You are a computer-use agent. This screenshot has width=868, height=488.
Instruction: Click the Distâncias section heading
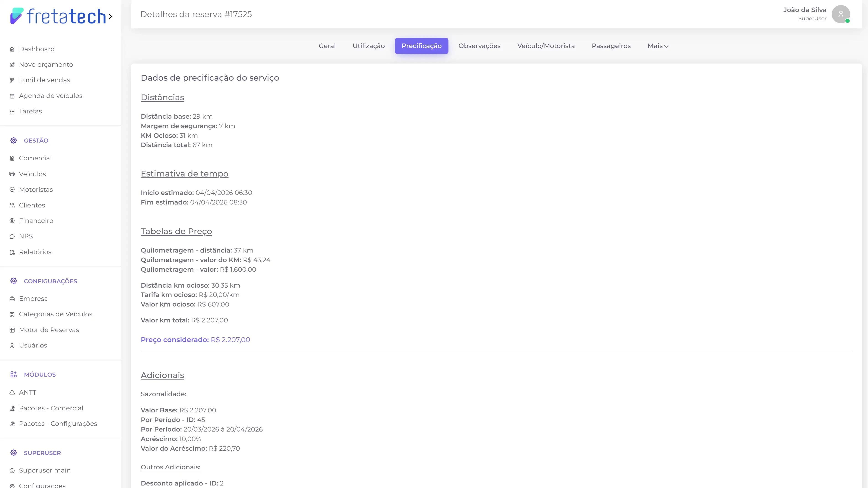pyautogui.click(x=162, y=98)
